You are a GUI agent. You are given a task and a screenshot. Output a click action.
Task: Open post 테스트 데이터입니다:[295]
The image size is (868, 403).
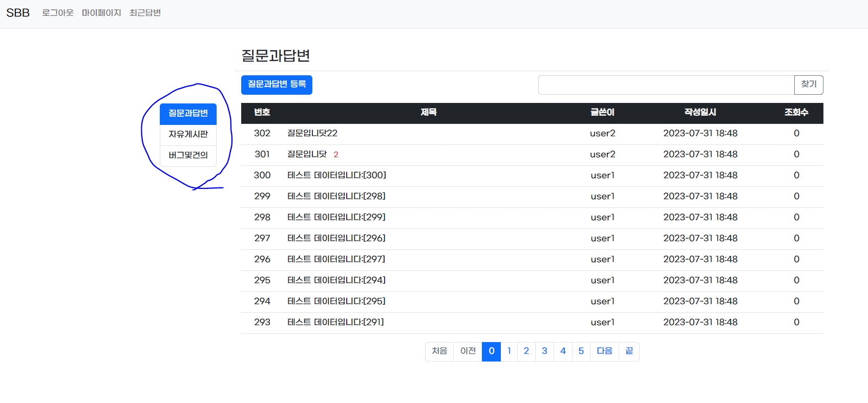pos(336,301)
